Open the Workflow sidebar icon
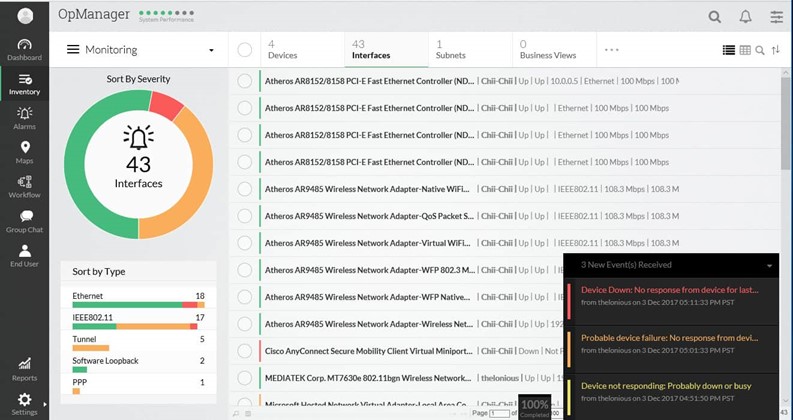793x420 pixels. click(24, 187)
